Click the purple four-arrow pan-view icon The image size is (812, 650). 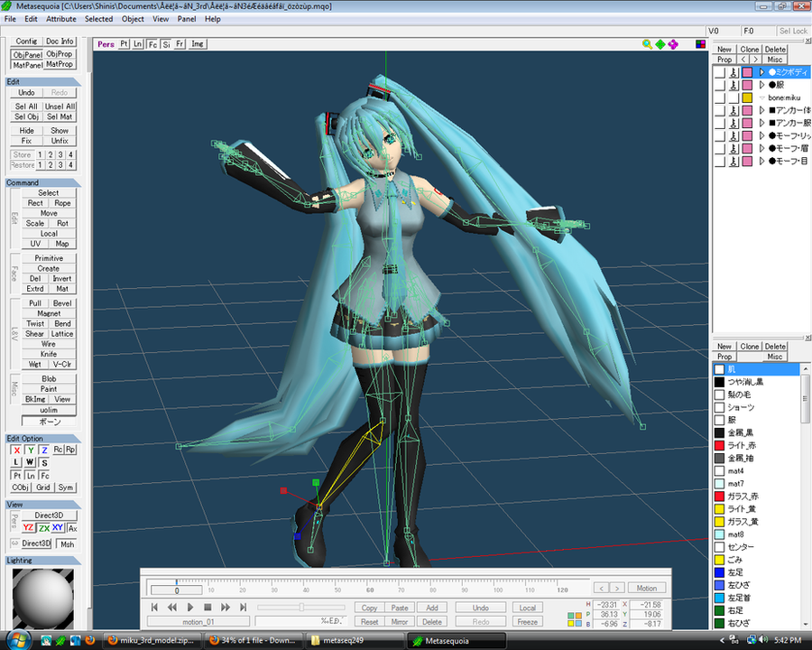[x=673, y=44]
